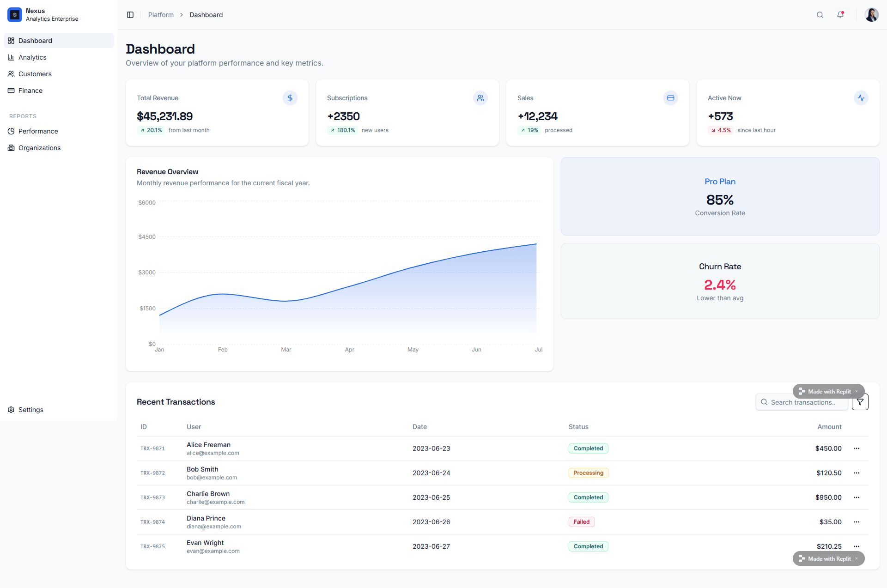Go to Analytics in the sidebar

[x=32, y=57]
